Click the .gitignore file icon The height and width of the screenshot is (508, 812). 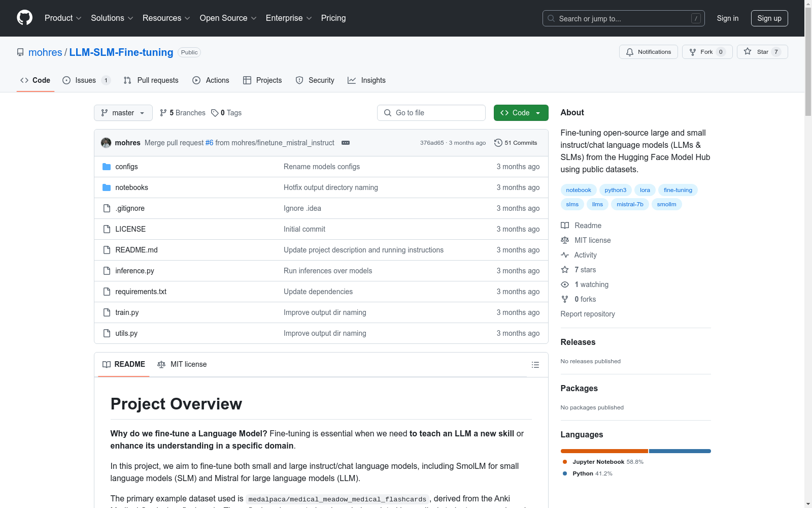click(107, 208)
